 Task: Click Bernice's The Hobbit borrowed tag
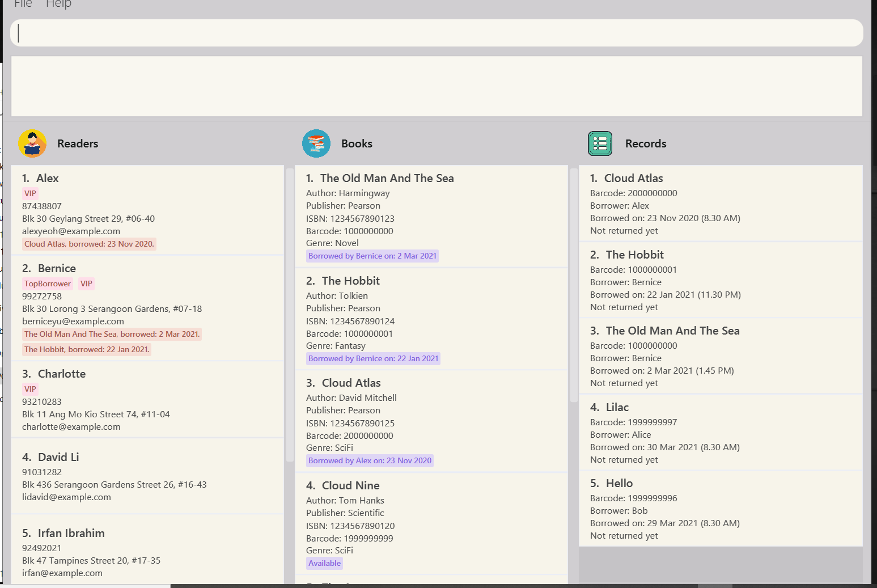(x=87, y=349)
